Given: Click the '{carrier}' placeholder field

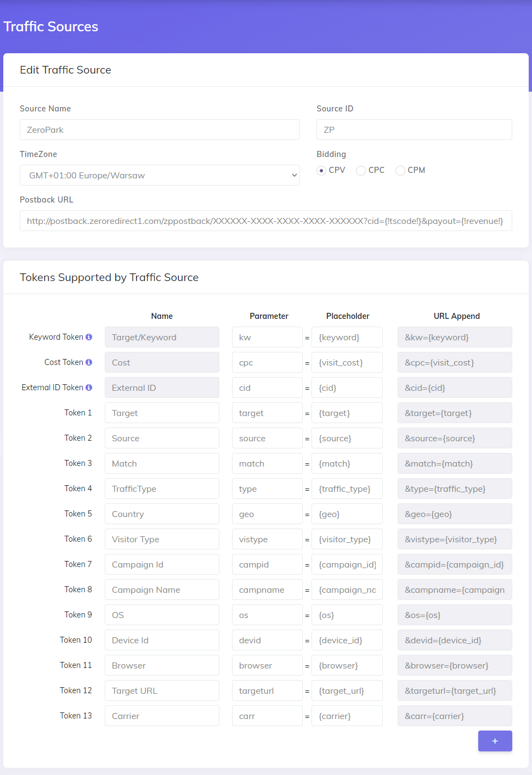Looking at the screenshot, I should 347,716.
